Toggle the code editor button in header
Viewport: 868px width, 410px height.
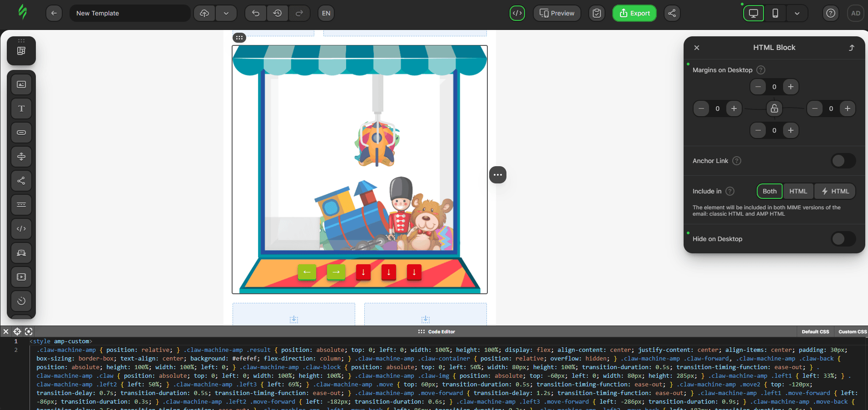coord(517,13)
